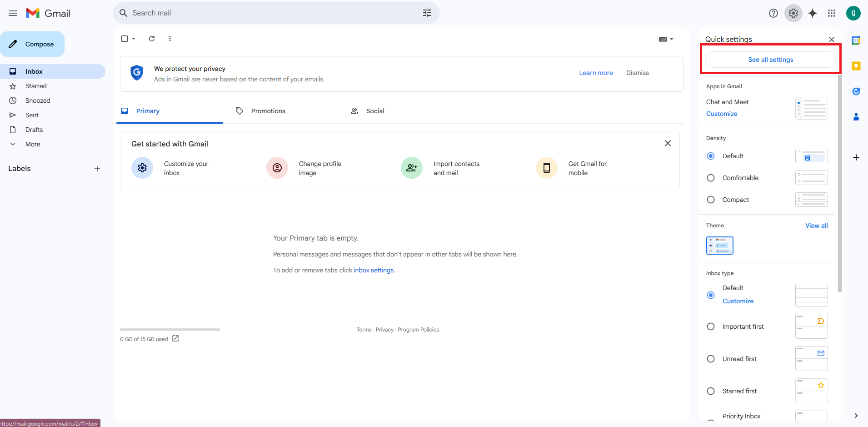Screen dimensions: 868x427
Task: Open the select-all checkbox dropdown arrow
Action: click(134, 39)
